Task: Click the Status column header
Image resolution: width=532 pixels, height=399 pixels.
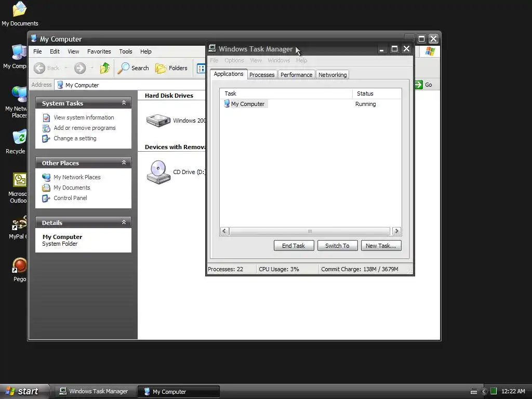Action: [377, 94]
